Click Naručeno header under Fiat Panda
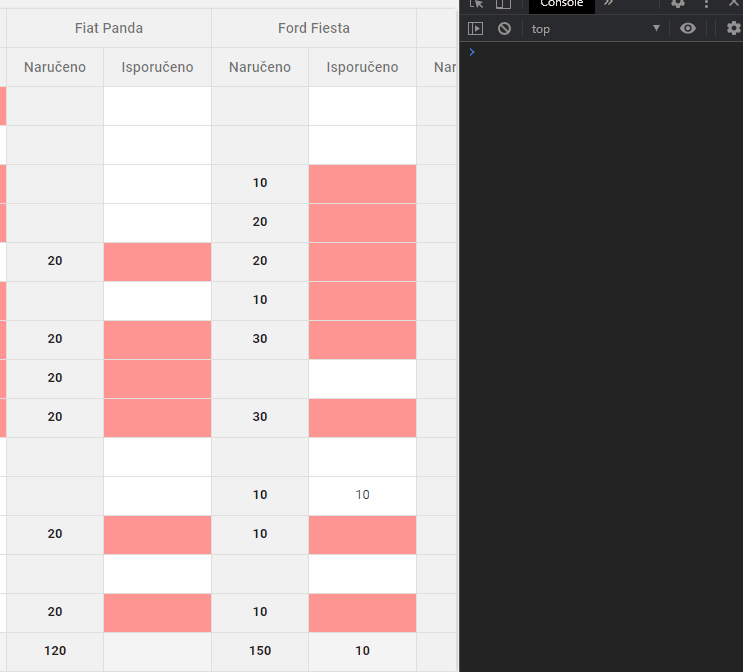 pos(55,67)
